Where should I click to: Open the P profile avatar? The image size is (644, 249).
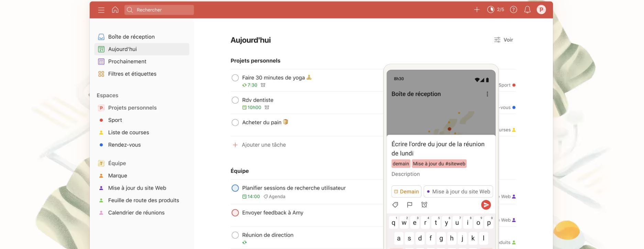pyautogui.click(x=541, y=10)
